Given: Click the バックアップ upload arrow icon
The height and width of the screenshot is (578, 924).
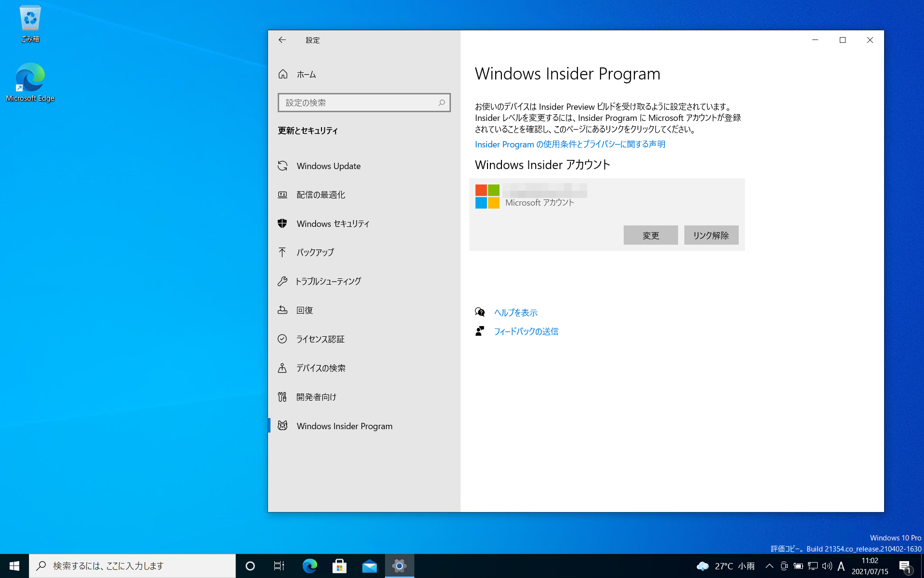Looking at the screenshot, I should [282, 252].
